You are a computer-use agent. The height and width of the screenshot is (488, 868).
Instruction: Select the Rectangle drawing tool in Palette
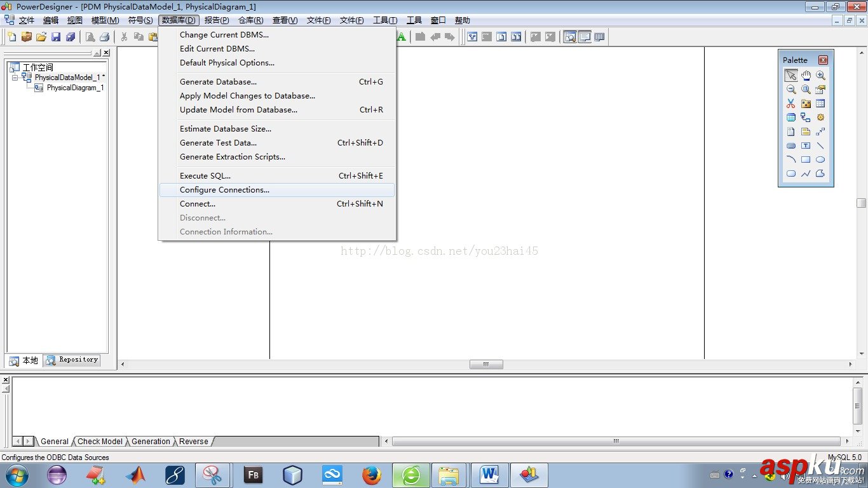[806, 159]
